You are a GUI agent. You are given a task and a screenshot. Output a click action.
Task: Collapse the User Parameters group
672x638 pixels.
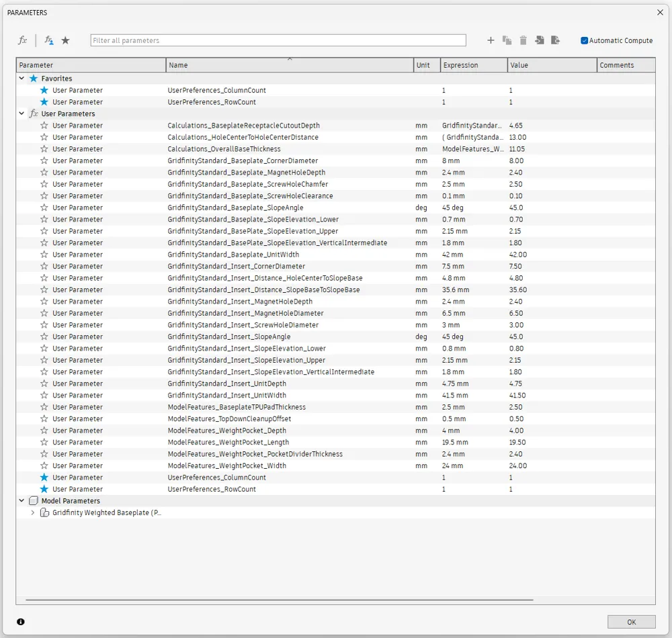22,113
